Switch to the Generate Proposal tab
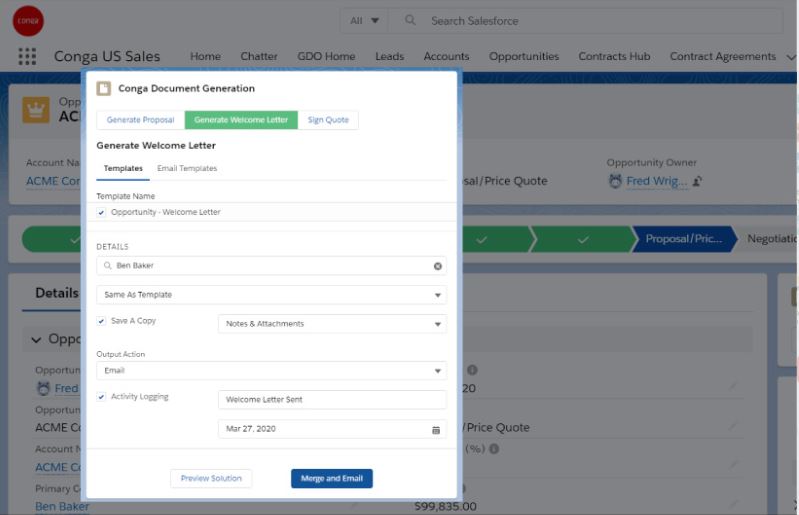Image resolution: width=799 pixels, height=515 pixels. click(141, 120)
